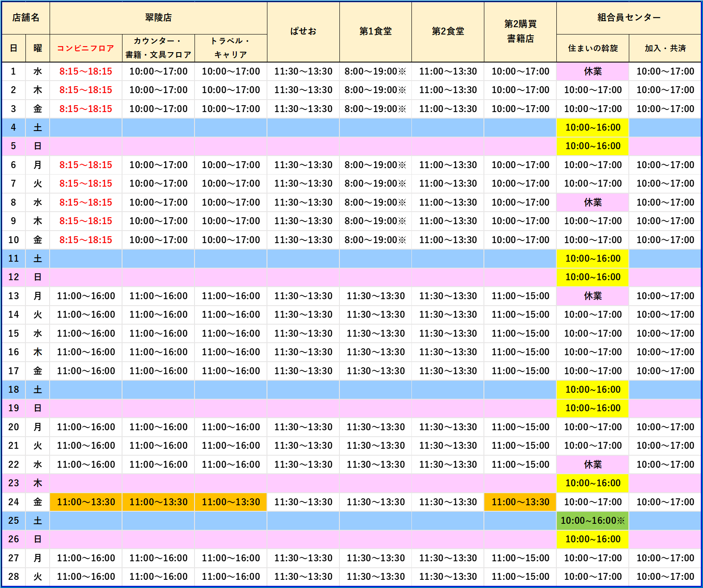Click orange コンビニフロア 11:00~13:30 on day 24

pyautogui.click(x=86, y=502)
